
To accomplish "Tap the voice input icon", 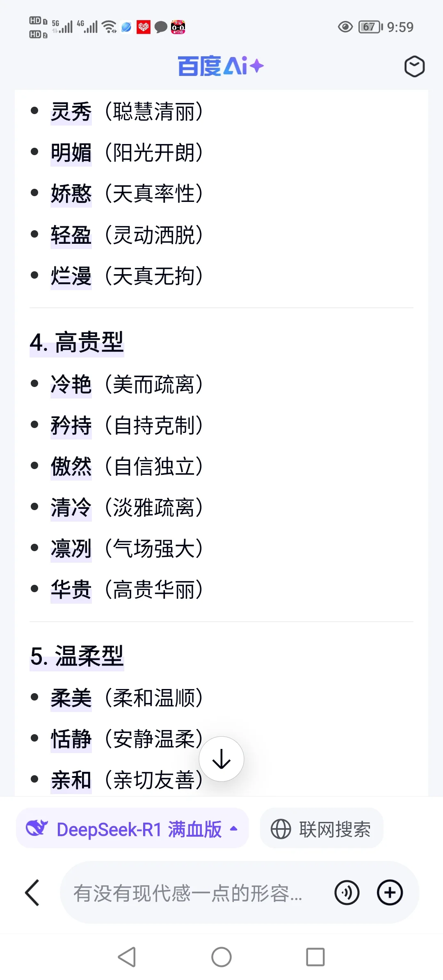I will pos(347,893).
